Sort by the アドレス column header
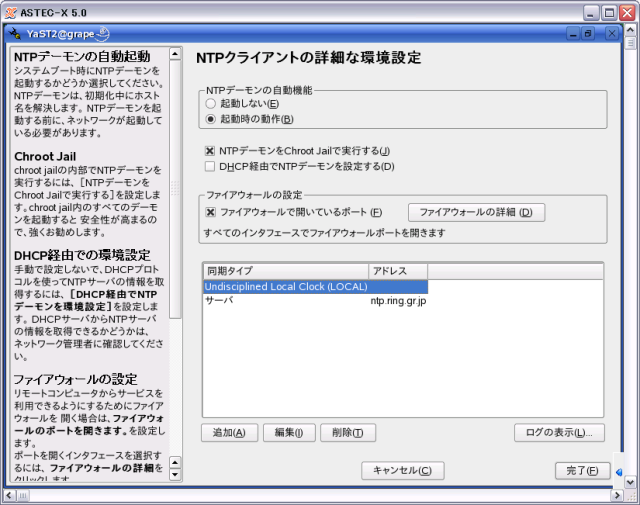 point(398,271)
